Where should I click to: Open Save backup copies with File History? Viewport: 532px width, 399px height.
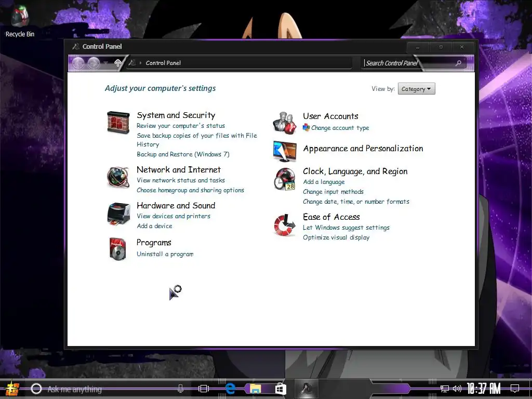pos(197,140)
